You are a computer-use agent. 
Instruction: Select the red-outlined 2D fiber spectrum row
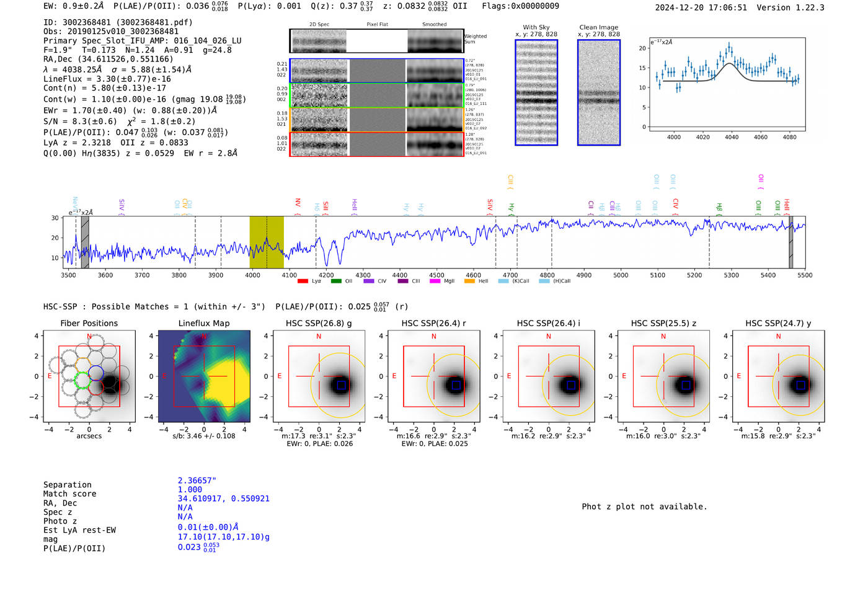377,144
